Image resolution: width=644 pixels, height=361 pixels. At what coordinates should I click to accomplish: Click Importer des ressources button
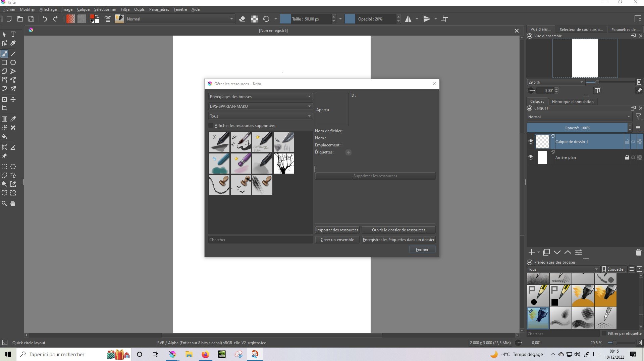(x=337, y=230)
